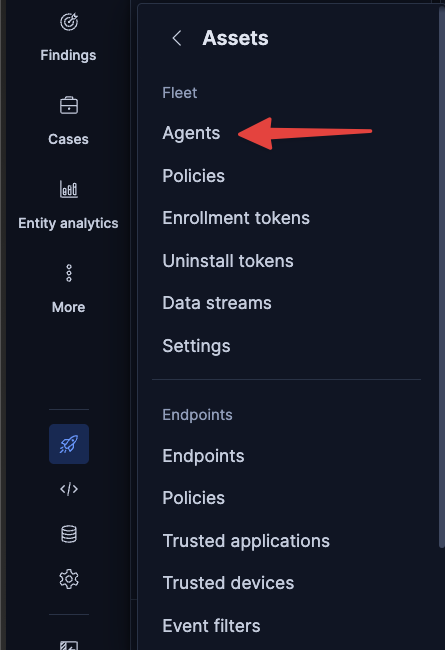
Task: Open the settings gear icon
Action: [x=69, y=579]
